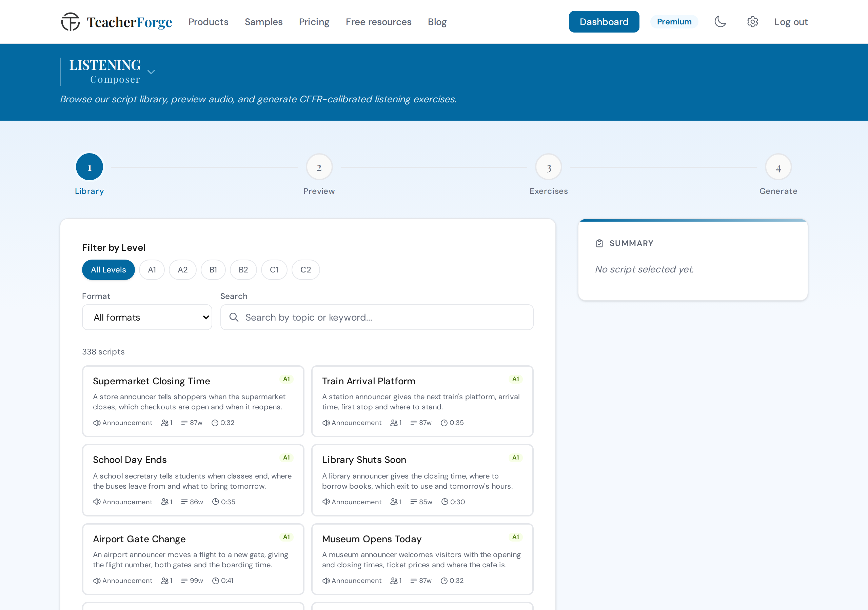Viewport: 868px width, 610px height.
Task: Open the Samples page
Action: point(263,22)
